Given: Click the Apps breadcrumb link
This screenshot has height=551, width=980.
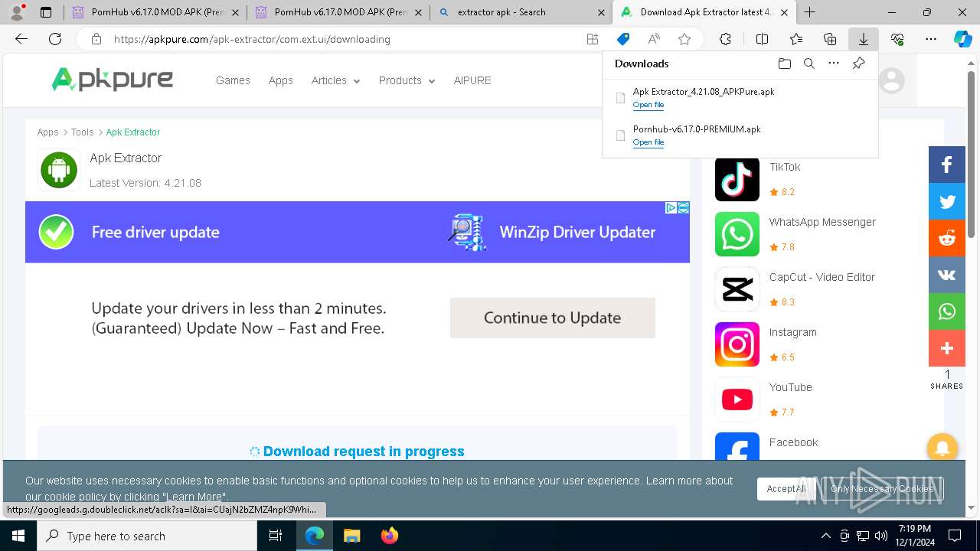Looking at the screenshot, I should (47, 132).
